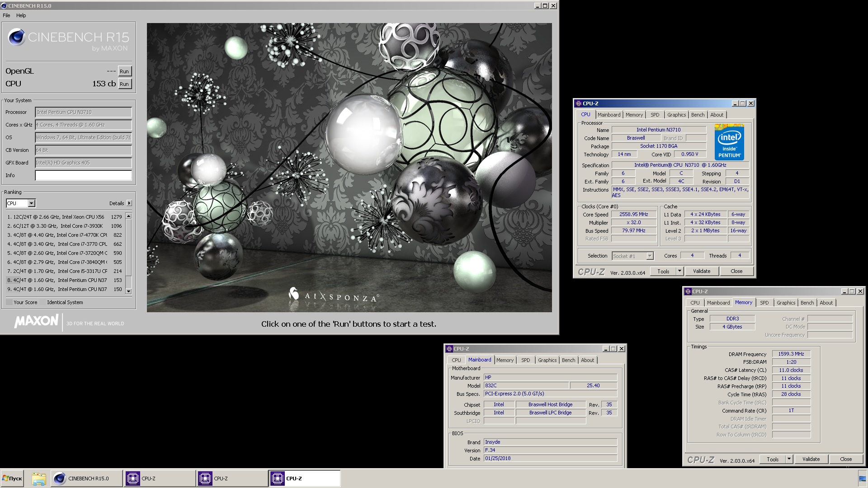Open the Help menu in Cinebench
This screenshot has width=868, height=488.
click(21, 15)
